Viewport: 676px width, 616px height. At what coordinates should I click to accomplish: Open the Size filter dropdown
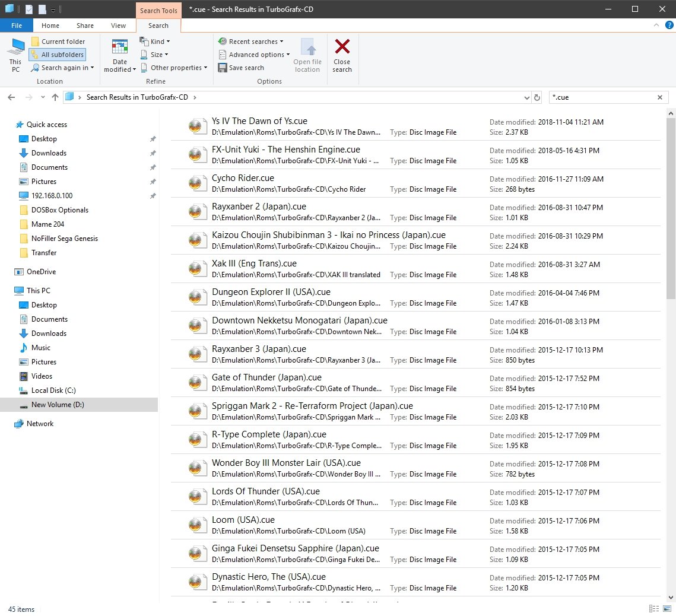(154, 55)
